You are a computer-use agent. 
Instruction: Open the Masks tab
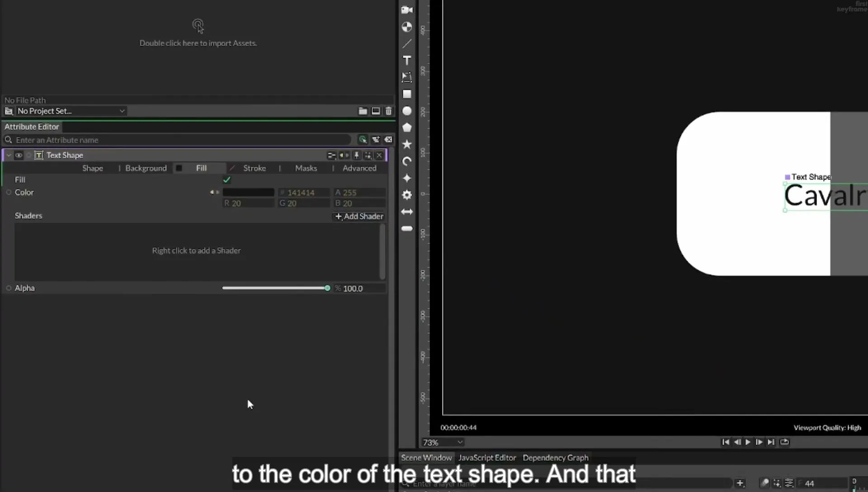[x=306, y=168]
